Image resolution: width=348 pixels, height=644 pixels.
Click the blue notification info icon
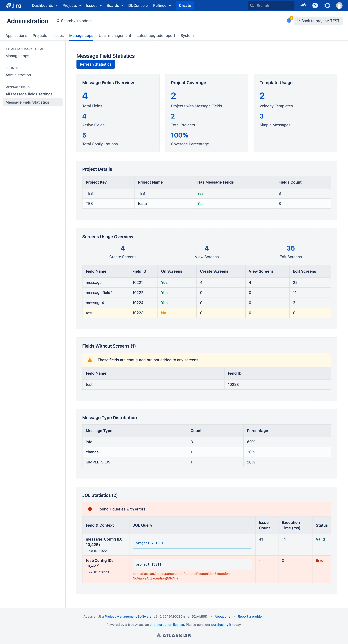point(289,21)
